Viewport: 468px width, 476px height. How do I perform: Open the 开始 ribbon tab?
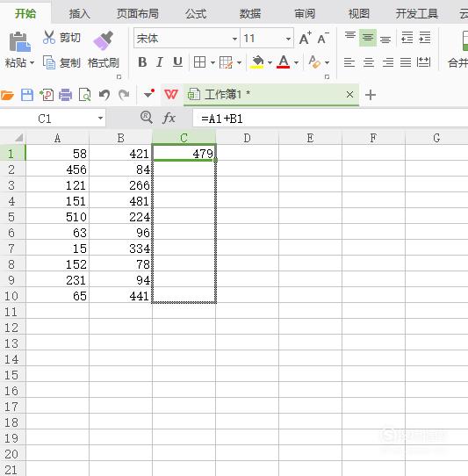point(25,13)
